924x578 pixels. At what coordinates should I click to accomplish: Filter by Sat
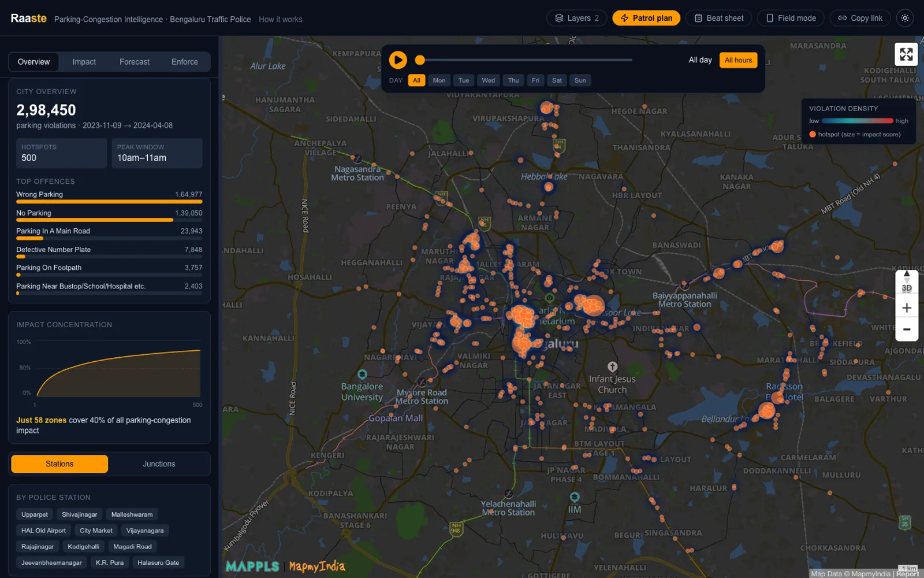[557, 80]
